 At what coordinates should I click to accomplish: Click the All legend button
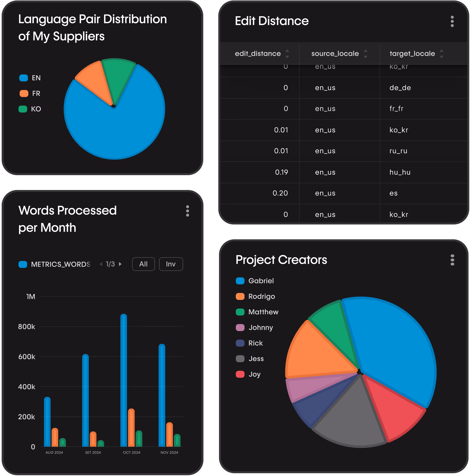pos(143,264)
